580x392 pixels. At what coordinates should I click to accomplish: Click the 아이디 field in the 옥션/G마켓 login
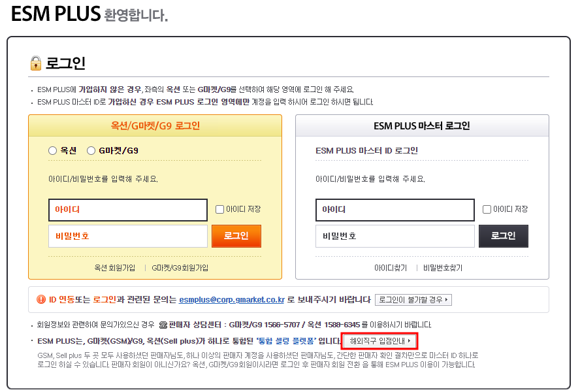[128, 210]
